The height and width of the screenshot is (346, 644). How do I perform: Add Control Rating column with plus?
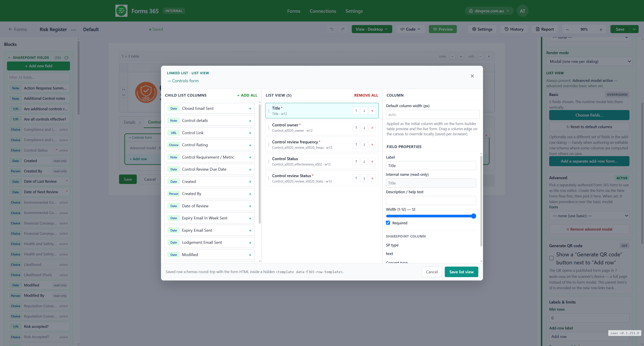[x=250, y=145]
